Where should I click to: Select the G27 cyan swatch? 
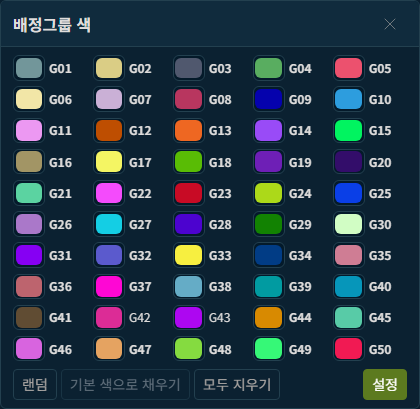pyautogui.click(x=109, y=224)
